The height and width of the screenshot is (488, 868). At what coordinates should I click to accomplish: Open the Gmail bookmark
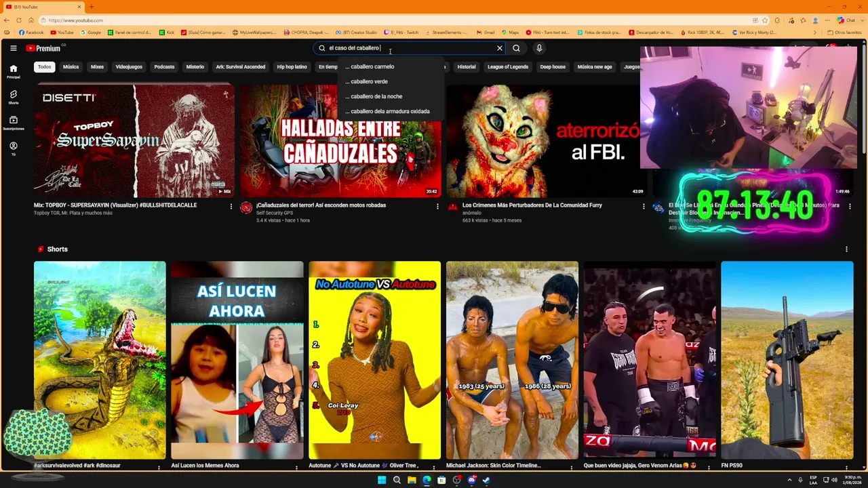486,33
